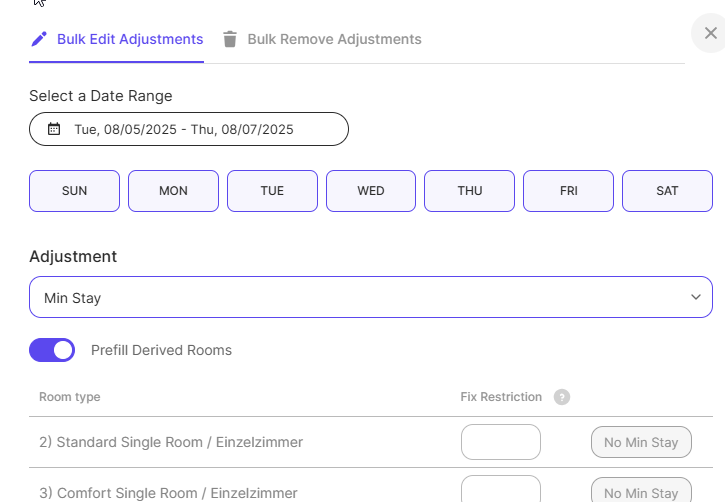Toggle off Prefill Derived Rooms switch
725x502 pixels.
tap(52, 350)
